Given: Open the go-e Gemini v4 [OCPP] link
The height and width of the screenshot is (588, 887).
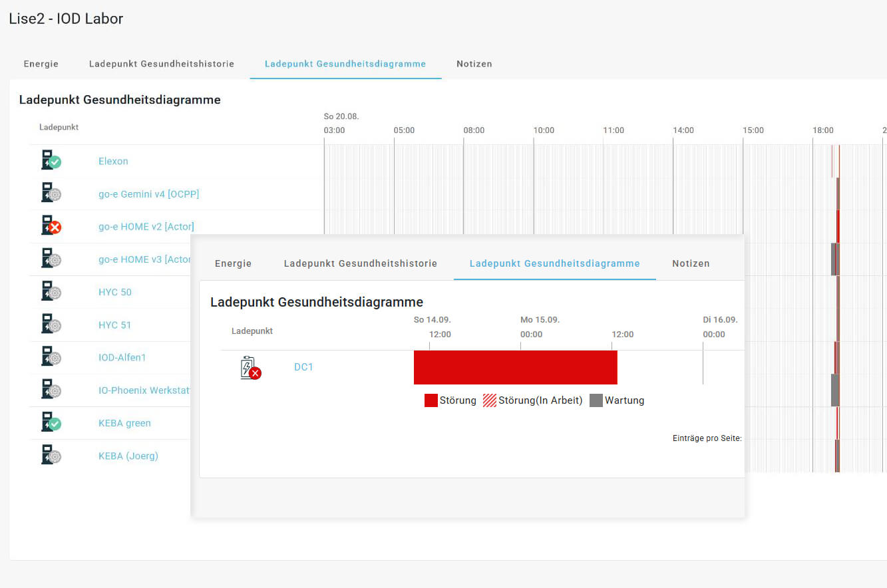Looking at the screenshot, I should (x=148, y=194).
